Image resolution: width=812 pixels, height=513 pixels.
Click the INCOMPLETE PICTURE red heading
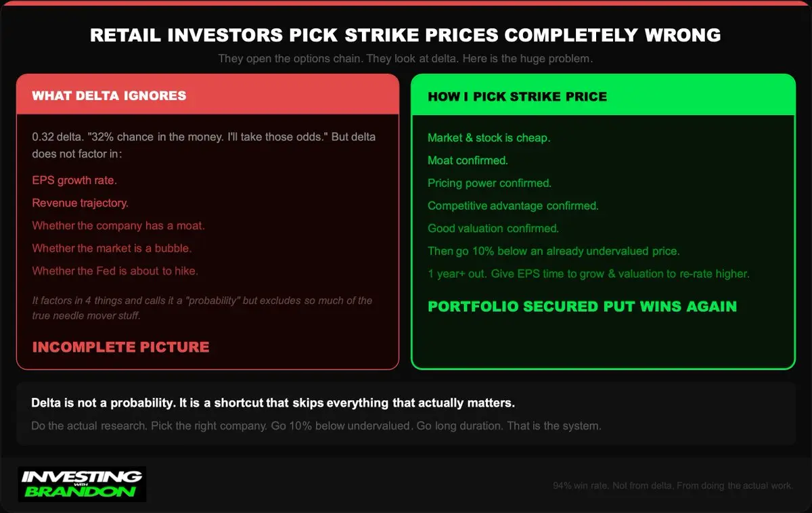click(120, 347)
